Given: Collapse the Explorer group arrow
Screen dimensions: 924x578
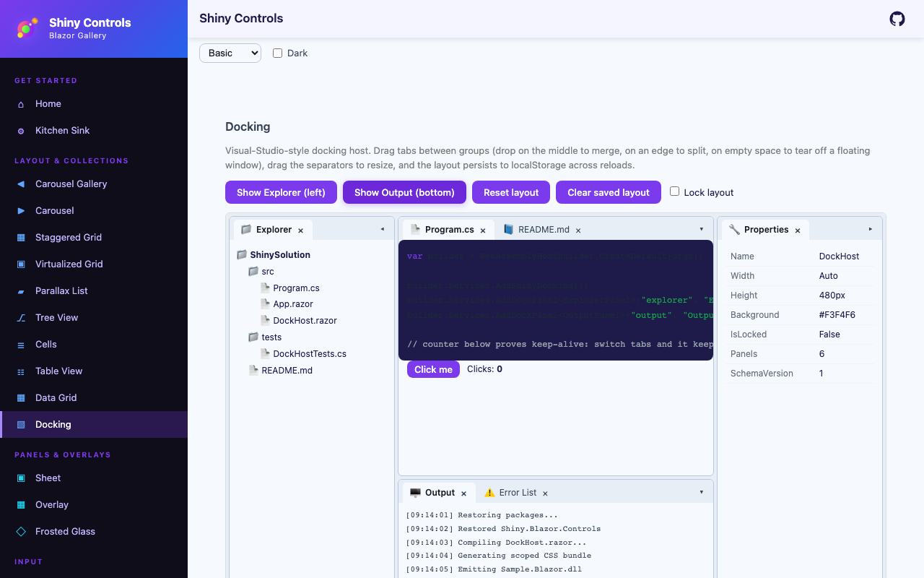Looking at the screenshot, I should coord(383,229).
